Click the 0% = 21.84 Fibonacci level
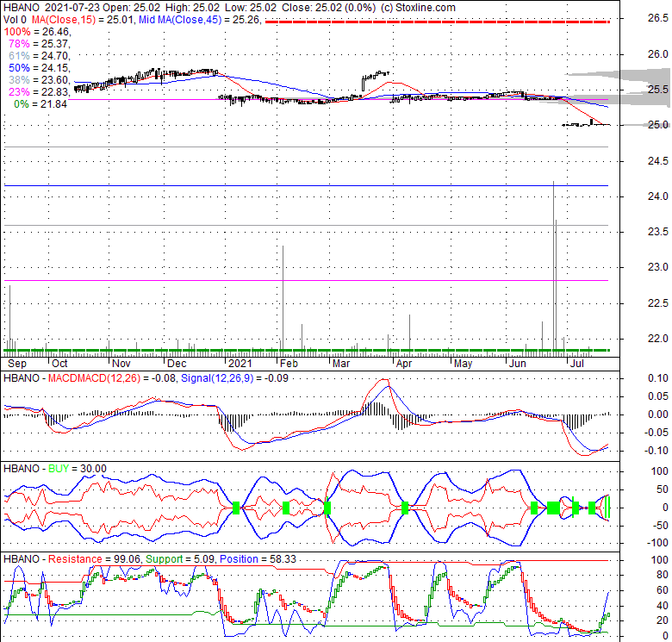The height and width of the screenshot is (642, 672). pyautogui.click(x=40, y=103)
